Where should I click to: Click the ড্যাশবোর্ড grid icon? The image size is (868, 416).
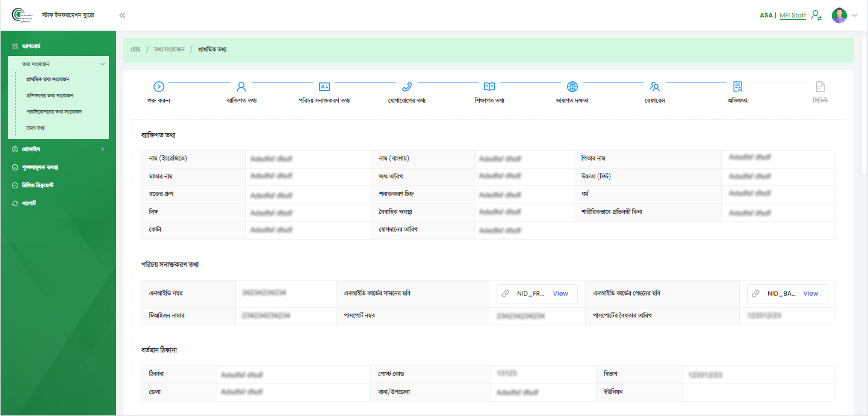(x=15, y=46)
